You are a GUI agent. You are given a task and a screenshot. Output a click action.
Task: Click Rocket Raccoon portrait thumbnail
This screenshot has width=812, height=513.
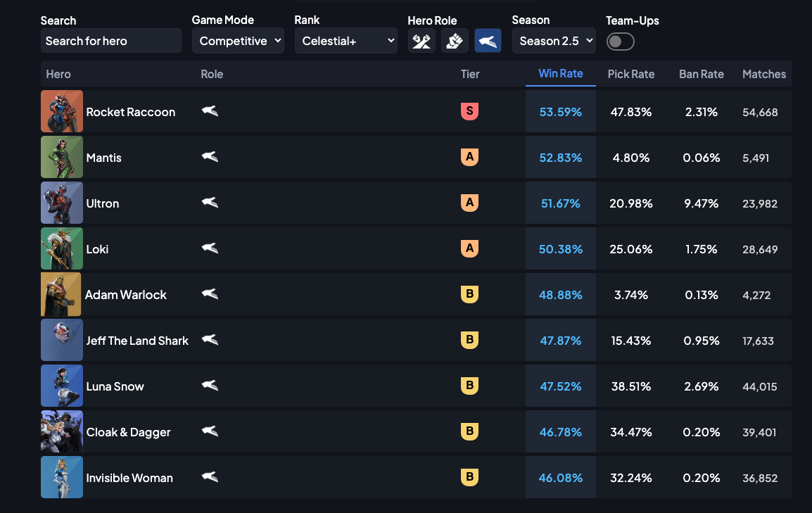(x=62, y=111)
